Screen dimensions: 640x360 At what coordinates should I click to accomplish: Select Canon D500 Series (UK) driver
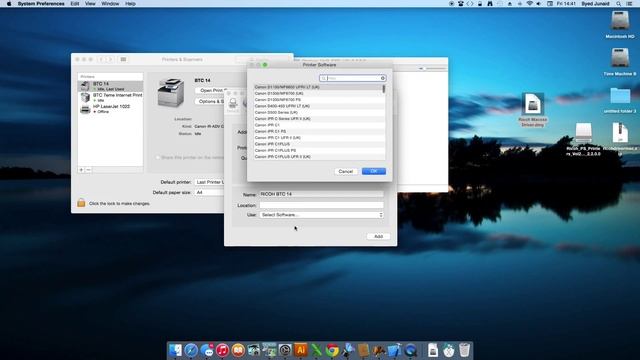(318, 112)
